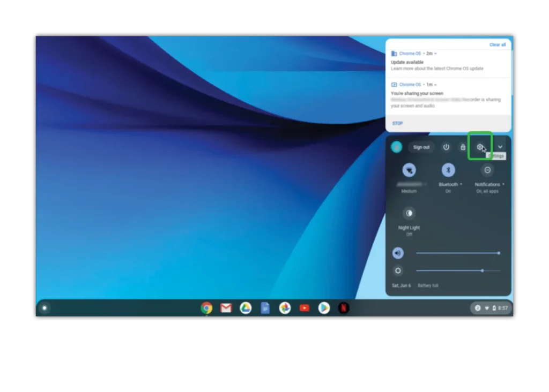Click the notification count badge in the tray
Image resolution: width=549 pixels, height=392 pixels.
pyautogui.click(x=478, y=308)
